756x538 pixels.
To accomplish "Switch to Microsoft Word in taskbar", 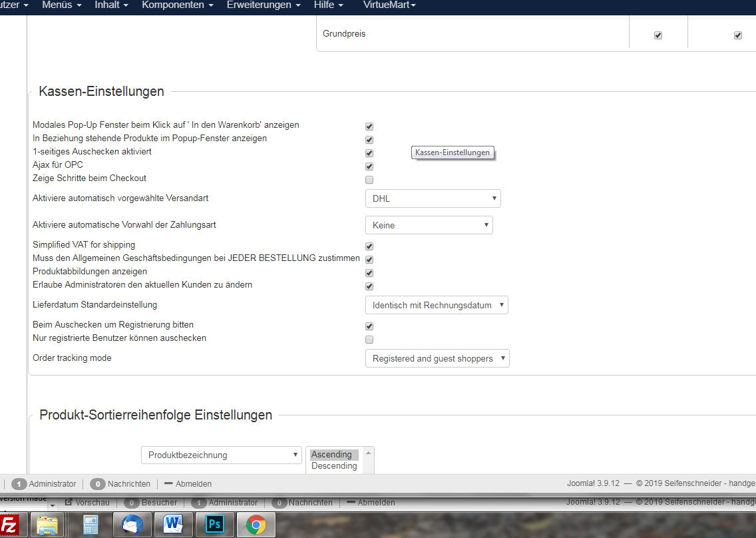I will 173,525.
